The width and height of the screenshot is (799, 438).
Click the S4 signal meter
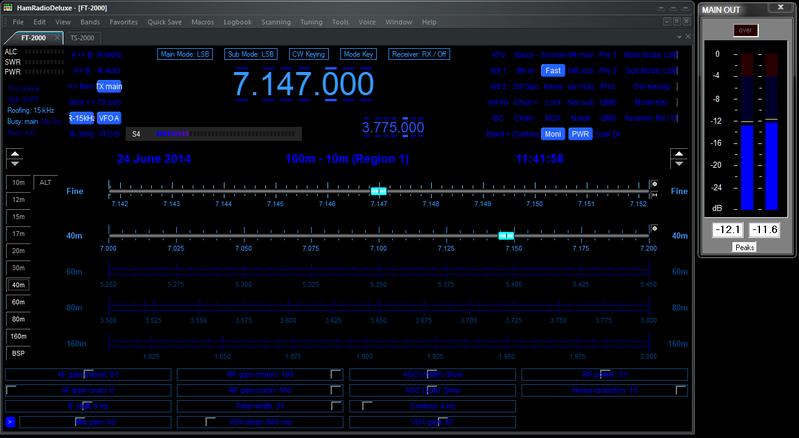coord(214,134)
